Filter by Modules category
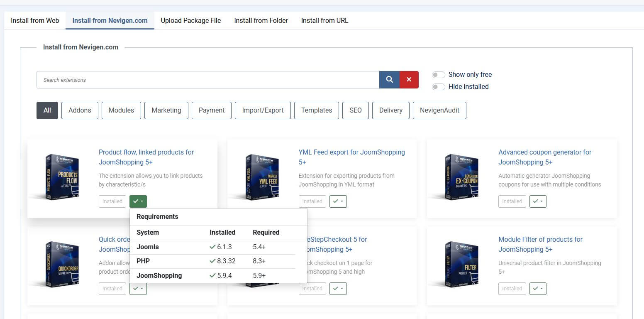The height and width of the screenshot is (319, 644). click(121, 110)
